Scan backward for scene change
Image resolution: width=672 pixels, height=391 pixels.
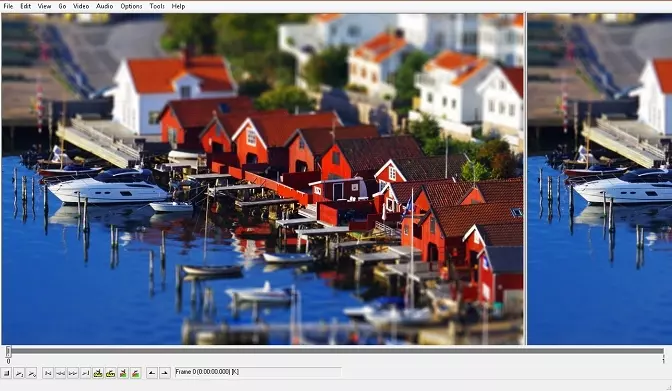[123, 373]
